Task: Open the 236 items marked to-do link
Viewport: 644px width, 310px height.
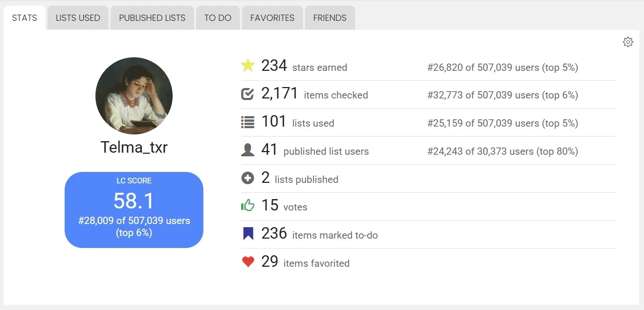Action: (319, 234)
